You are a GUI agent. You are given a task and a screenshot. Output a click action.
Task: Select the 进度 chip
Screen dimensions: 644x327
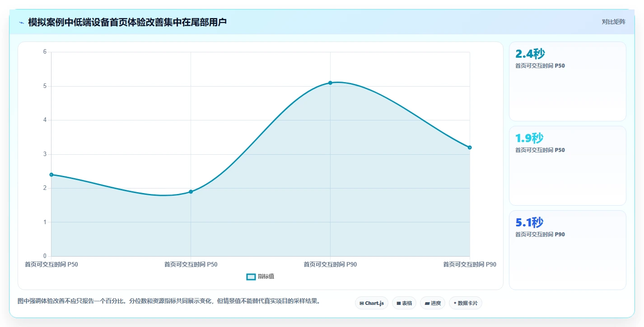click(x=433, y=303)
